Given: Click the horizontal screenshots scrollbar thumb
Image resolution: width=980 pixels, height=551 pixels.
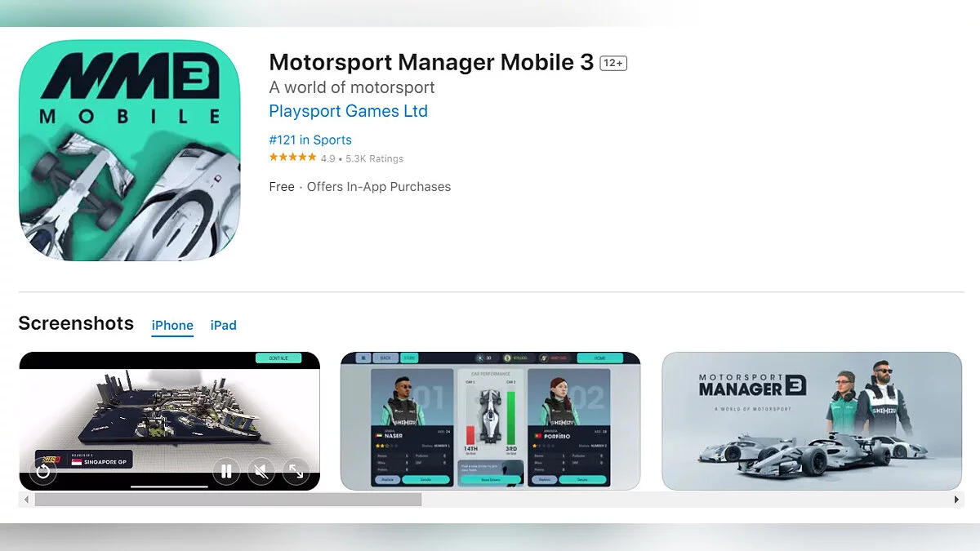Looking at the screenshot, I should [x=228, y=500].
